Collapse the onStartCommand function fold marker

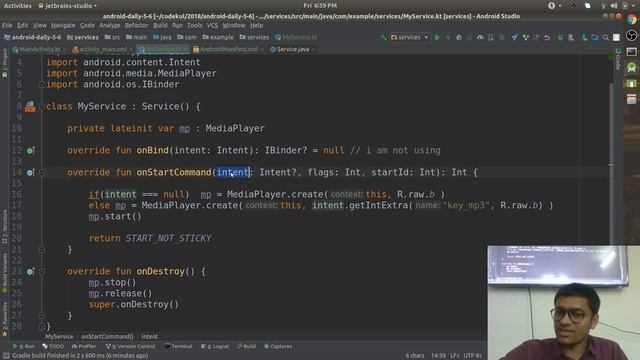42,172
